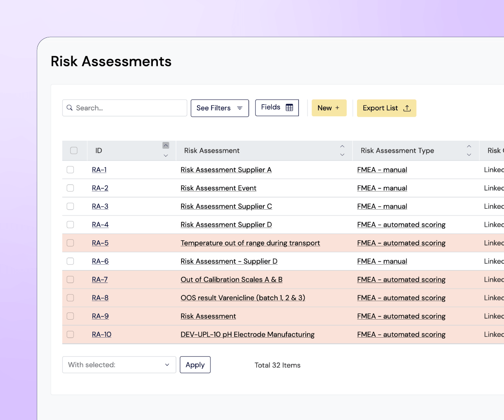The width and height of the screenshot is (504, 420).
Task: Click FMEA - manual type in RA-2 row
Action: (x=382, y=188)
